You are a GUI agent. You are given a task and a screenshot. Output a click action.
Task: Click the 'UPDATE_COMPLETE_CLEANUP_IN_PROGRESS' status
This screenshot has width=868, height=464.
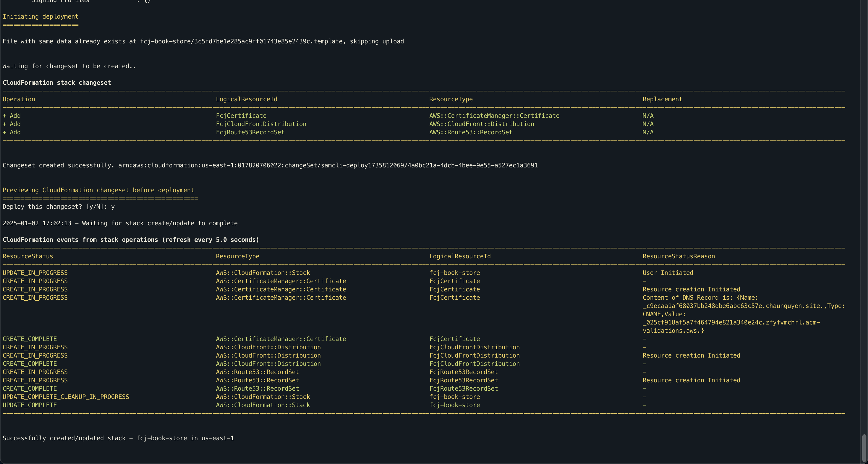click(66, 397)
